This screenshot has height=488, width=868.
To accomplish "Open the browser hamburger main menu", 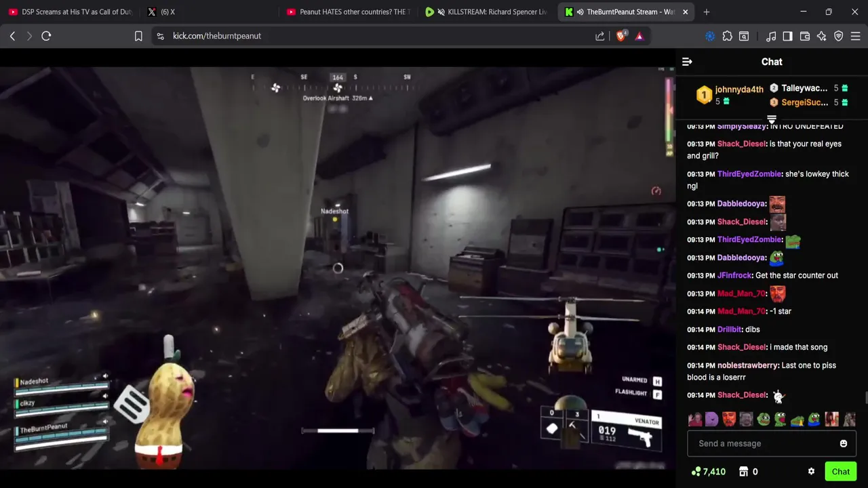I will click(x=856, y=36).
